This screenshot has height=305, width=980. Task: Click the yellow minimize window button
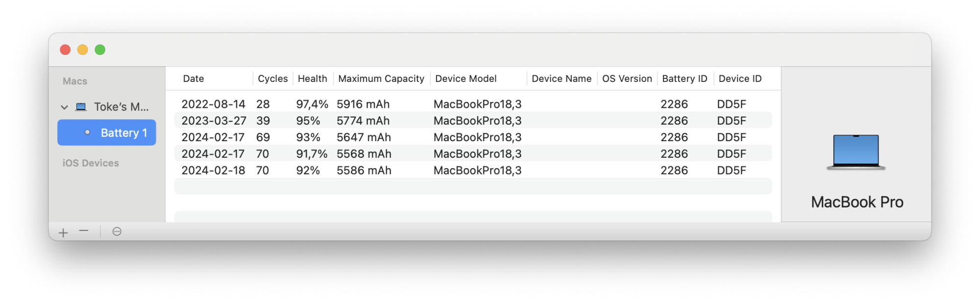83,50
